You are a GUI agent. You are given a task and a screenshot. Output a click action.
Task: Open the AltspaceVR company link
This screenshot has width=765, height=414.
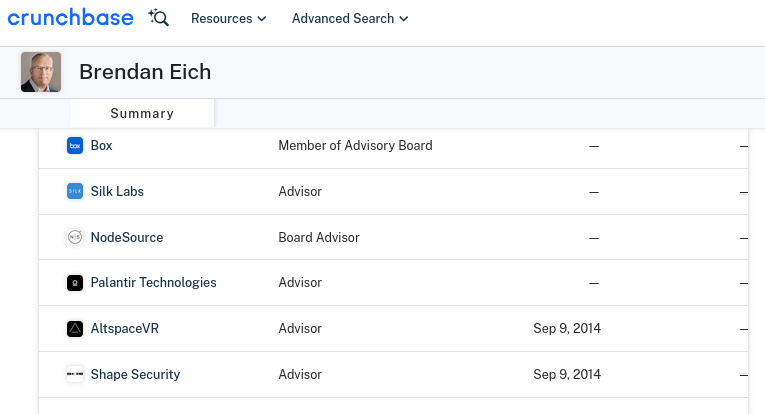pos(125,328)
